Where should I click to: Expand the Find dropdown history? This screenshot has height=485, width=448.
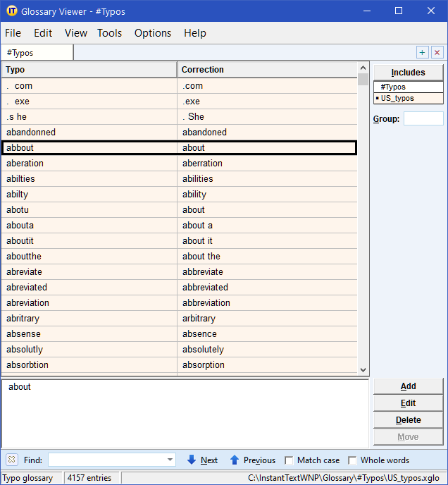point(170,460)
